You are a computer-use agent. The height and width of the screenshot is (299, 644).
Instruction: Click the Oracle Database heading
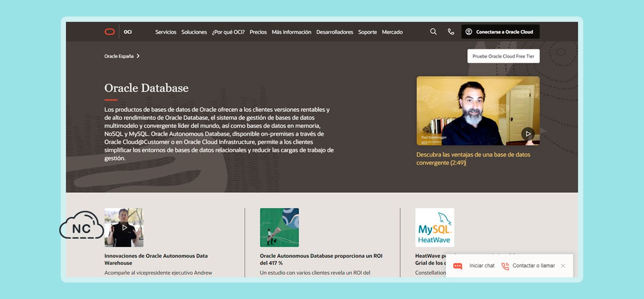(146, 88)
